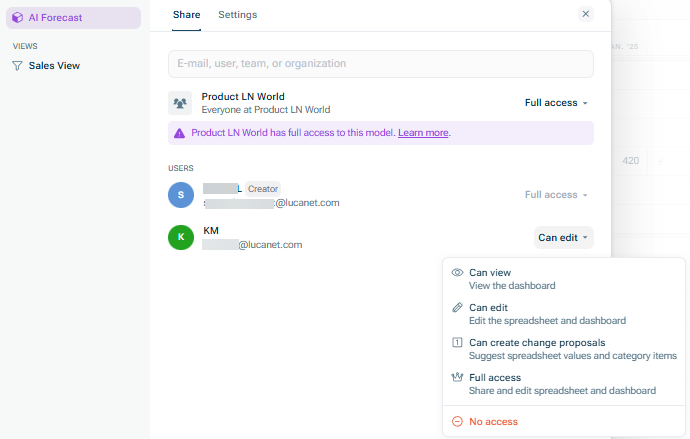Click the AI Forecast cube icon
Image resolution: width=690 pixels, height=439 pixels.
tap(18, 18)
